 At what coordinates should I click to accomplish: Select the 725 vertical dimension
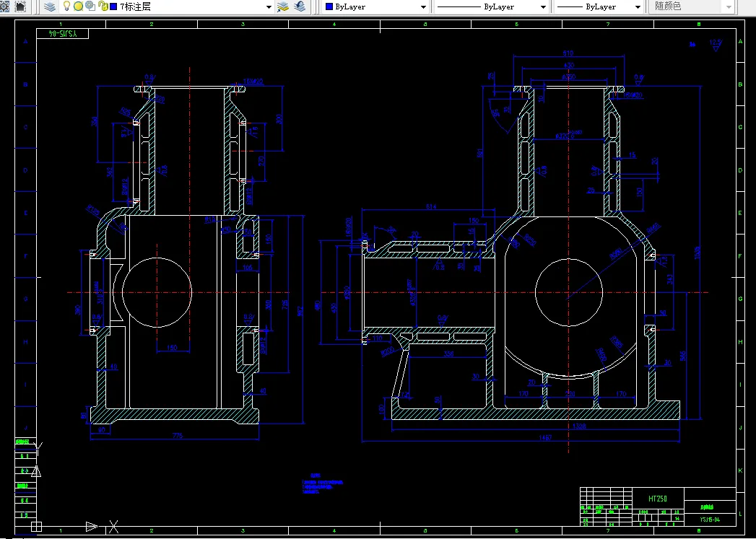click(x=285, y=304)
